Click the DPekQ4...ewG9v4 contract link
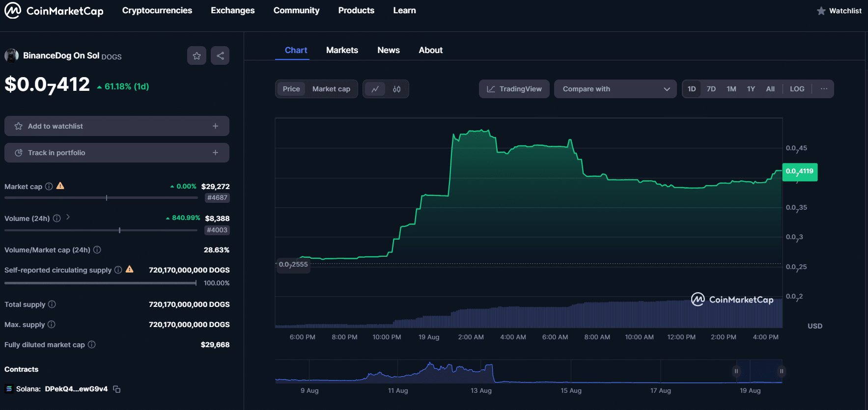The image size is (868, 410). click(x=76, y=389)
